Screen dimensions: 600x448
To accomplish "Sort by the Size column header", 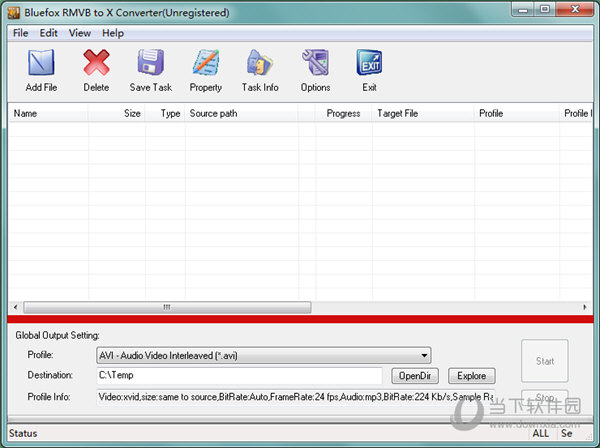I will (117, 113).
